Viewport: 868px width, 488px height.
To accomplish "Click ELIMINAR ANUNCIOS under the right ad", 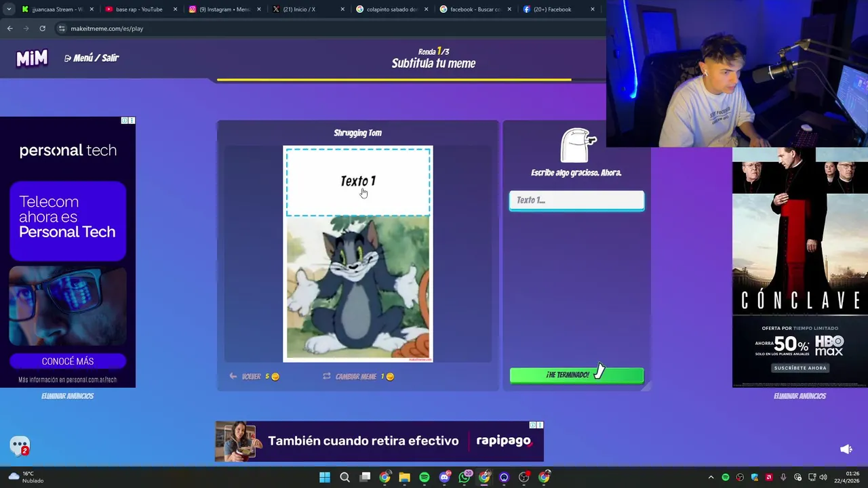I will click(x=800, y=396).
